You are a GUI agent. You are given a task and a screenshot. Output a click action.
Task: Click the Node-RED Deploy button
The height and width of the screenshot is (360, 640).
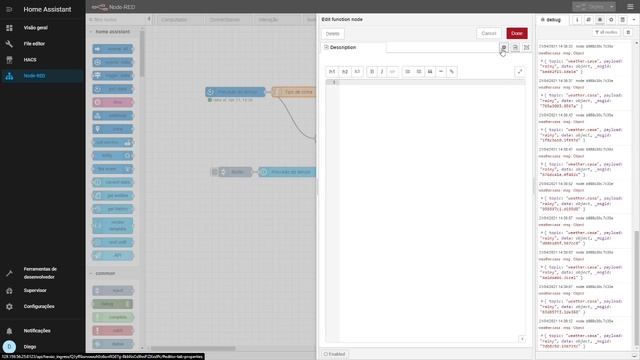[x=591, y=7]
